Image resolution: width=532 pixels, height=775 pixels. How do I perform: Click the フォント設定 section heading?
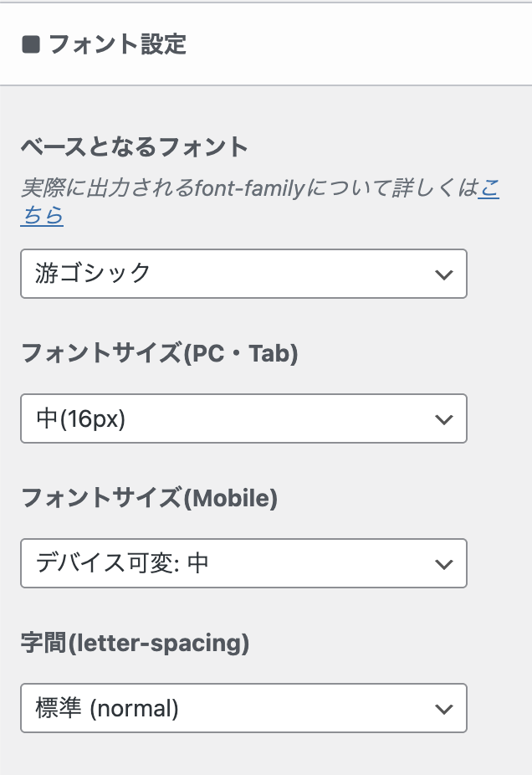coord(117,44)
